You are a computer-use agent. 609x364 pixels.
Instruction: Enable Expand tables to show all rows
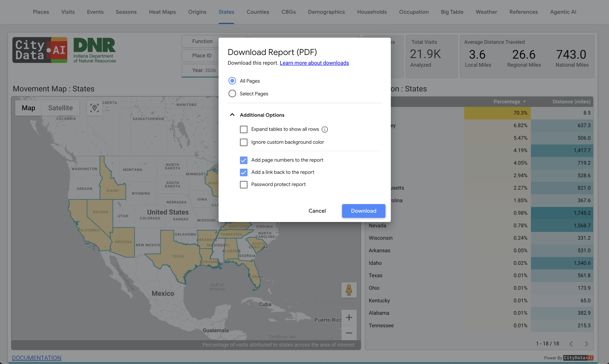pyautogui.click(x=244, y=129)
